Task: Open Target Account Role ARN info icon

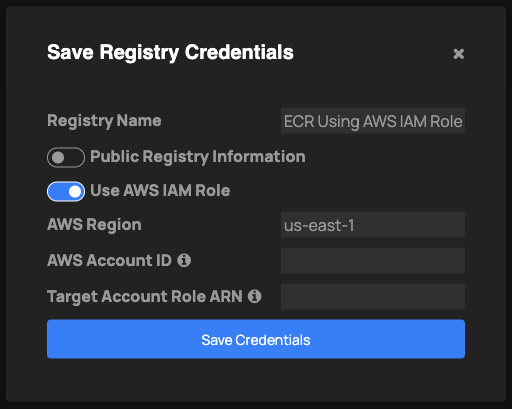Action: point(255,296)
